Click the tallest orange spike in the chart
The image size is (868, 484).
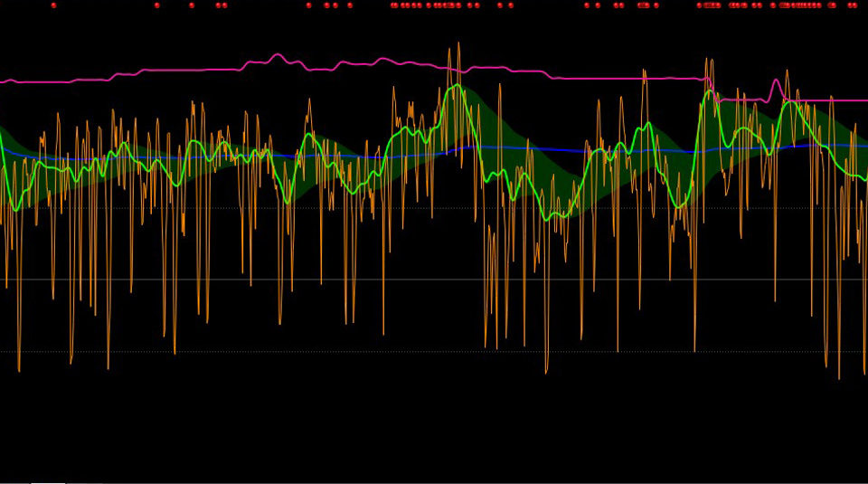(x=458, y=43)
